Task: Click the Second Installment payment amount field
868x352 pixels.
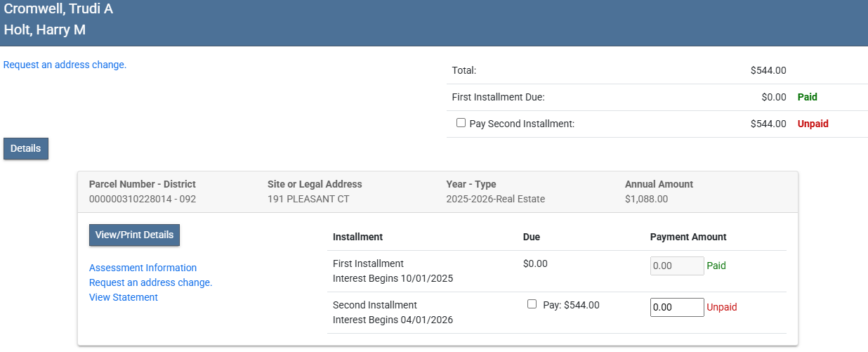Action: (x=676, y=307)
